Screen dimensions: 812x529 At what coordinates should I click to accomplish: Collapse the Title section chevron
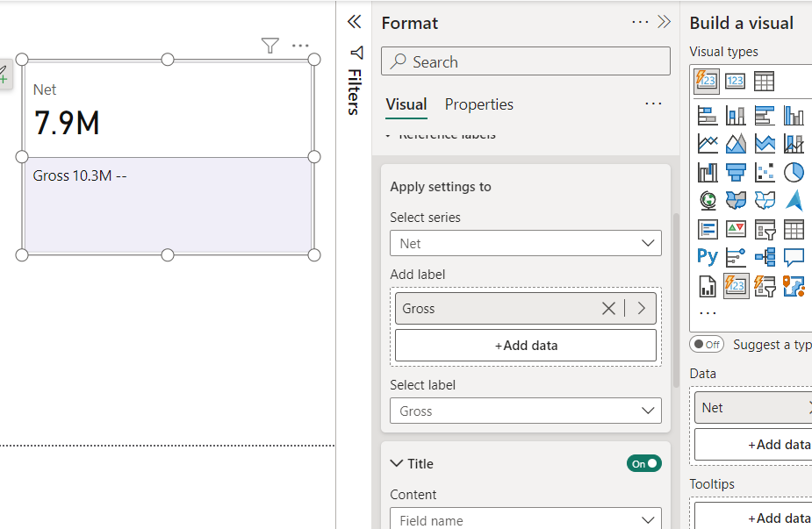click(x=397, y=463)
